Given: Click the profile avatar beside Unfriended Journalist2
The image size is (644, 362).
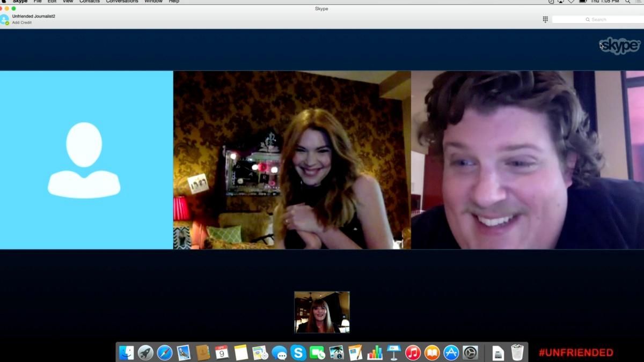Looking at the screenshot, I should 4,19.
